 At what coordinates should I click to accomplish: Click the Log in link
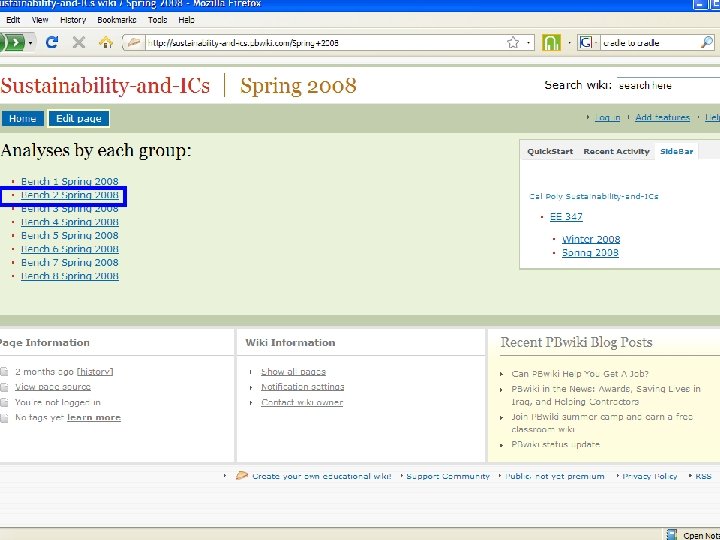pos(607,118)
